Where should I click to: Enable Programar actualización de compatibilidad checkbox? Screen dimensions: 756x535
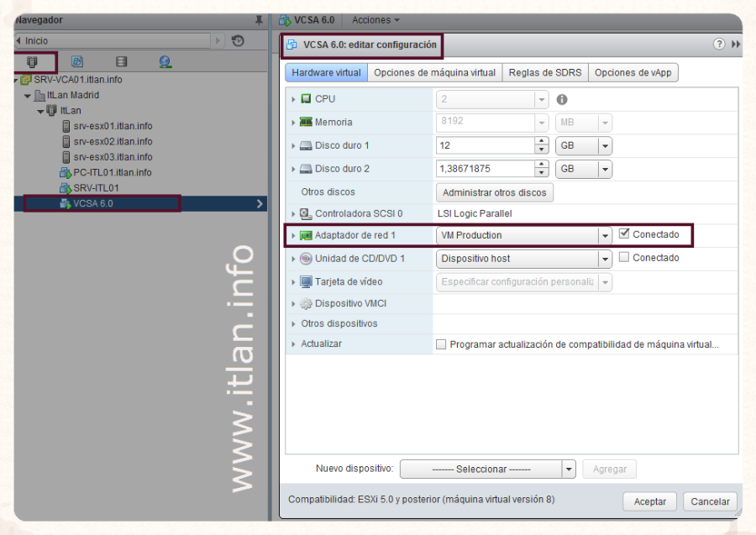[441, 344]
